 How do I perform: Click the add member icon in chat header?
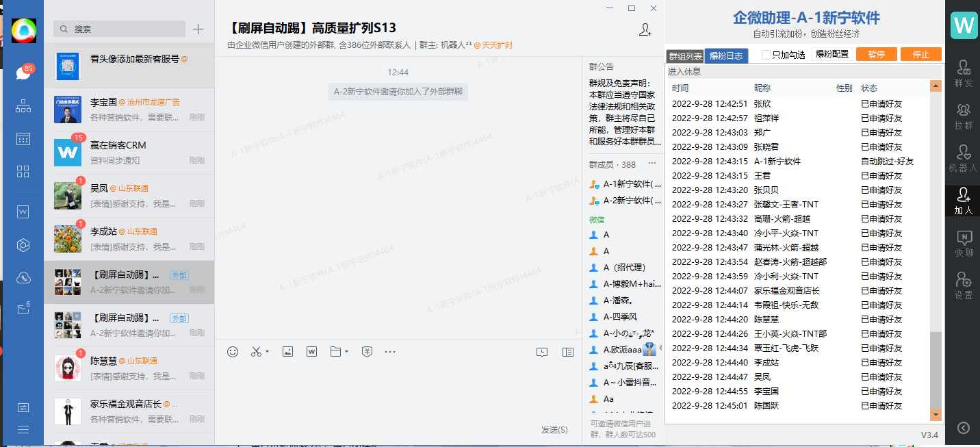pos(645,29)
